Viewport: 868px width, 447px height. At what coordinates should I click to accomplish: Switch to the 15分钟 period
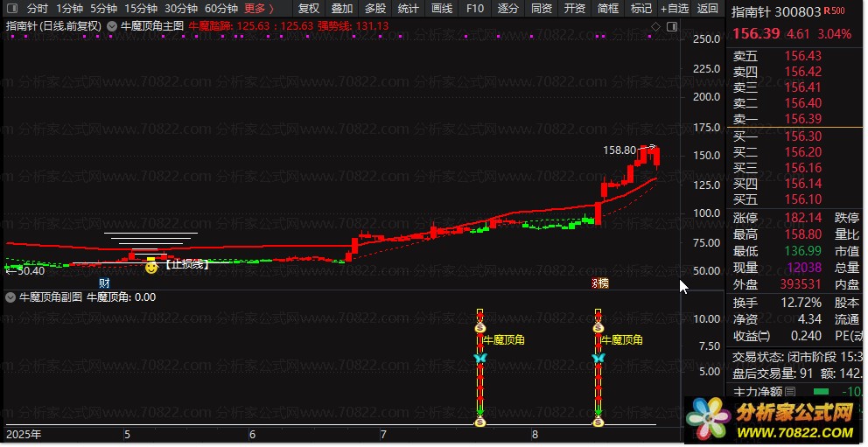[141, 8]
